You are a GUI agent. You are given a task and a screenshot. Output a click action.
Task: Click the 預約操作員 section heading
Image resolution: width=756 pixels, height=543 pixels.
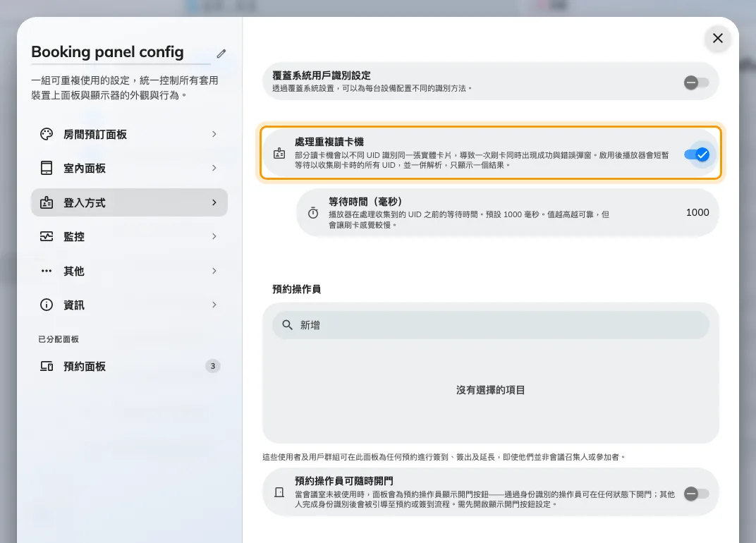pos(296,289)
